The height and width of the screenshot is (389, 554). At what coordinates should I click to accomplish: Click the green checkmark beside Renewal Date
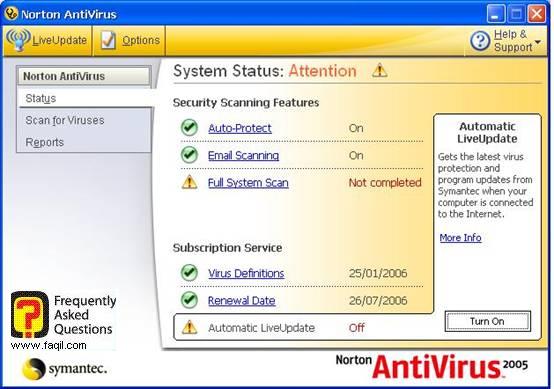click(x=189, y=300)
